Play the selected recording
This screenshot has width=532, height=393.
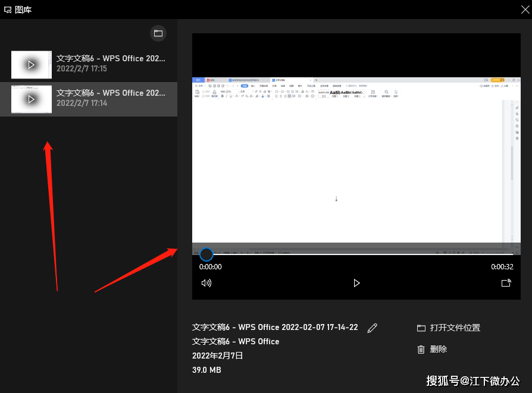click(x=356, y=283)
